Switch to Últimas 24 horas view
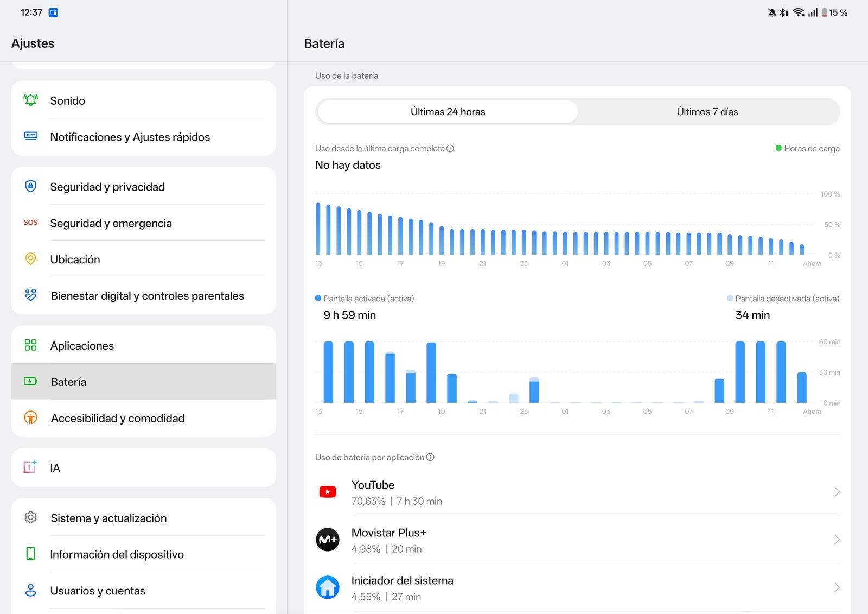 click(448, 112)
